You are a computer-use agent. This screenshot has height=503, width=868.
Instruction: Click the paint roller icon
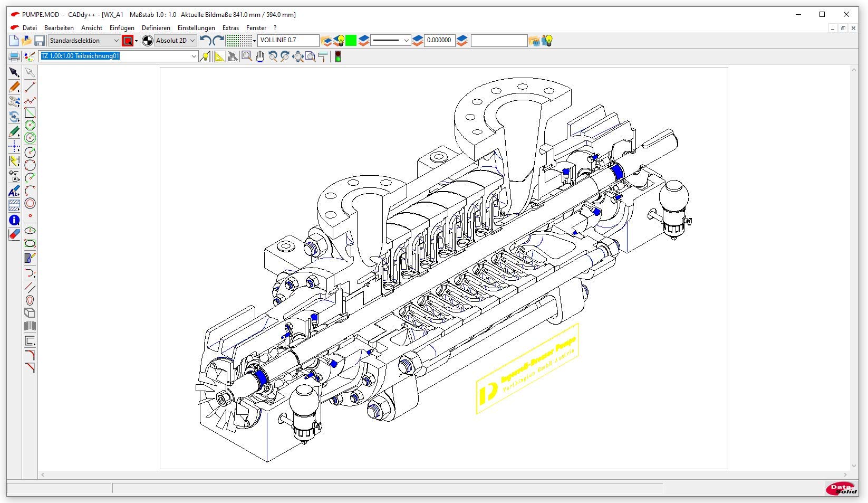[323, 56]
